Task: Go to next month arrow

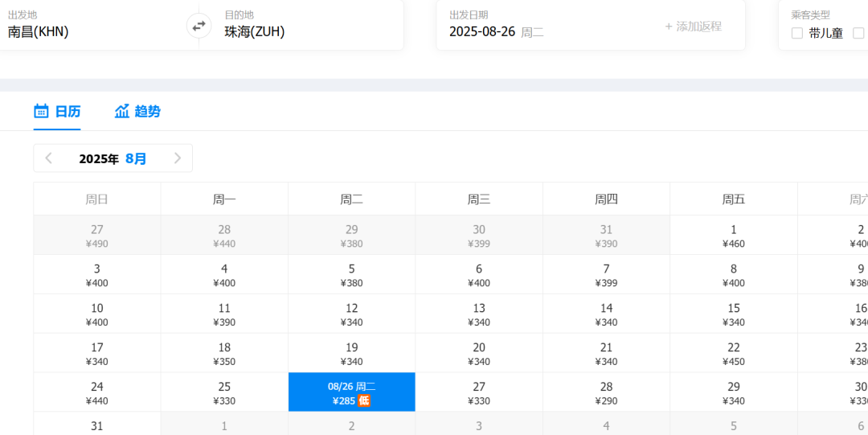Action: pyautogui.click(x=178, y=158)
